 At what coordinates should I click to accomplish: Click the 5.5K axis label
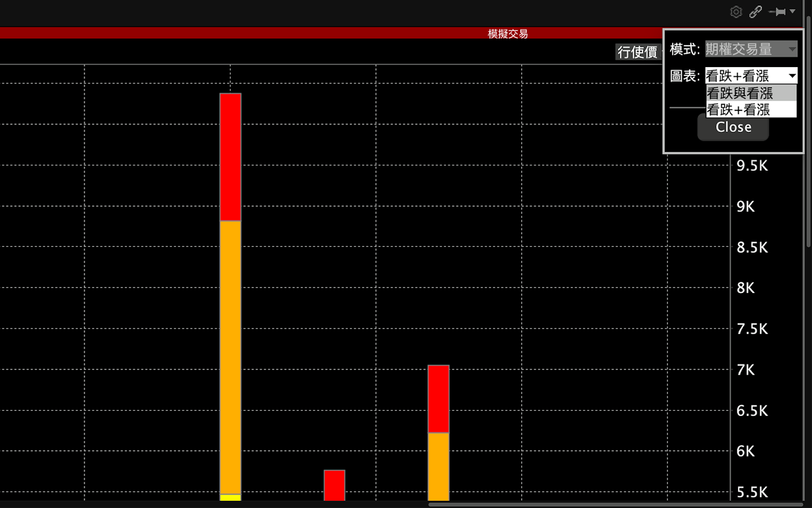[x=752, y=492]
